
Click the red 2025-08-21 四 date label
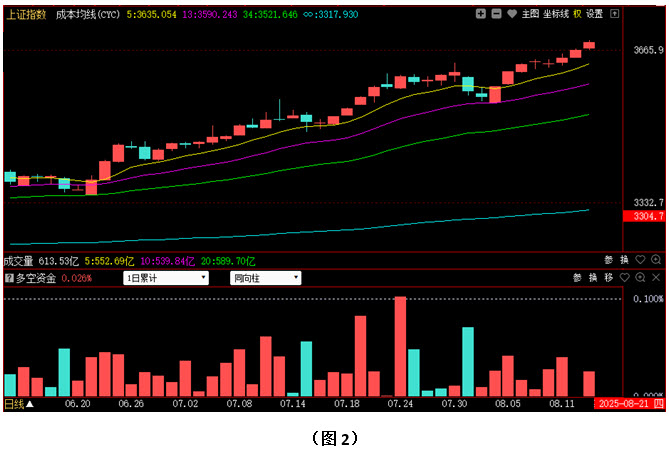tap(630, 403)
